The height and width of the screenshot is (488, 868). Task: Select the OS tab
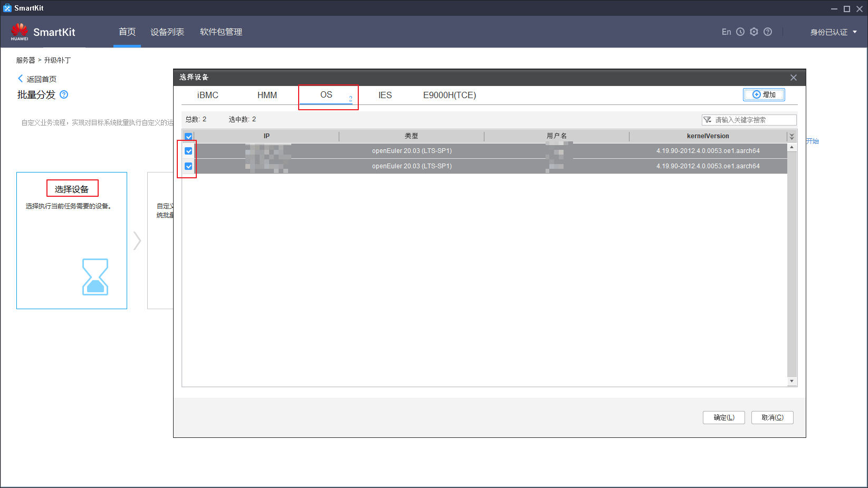click(327, 95)
